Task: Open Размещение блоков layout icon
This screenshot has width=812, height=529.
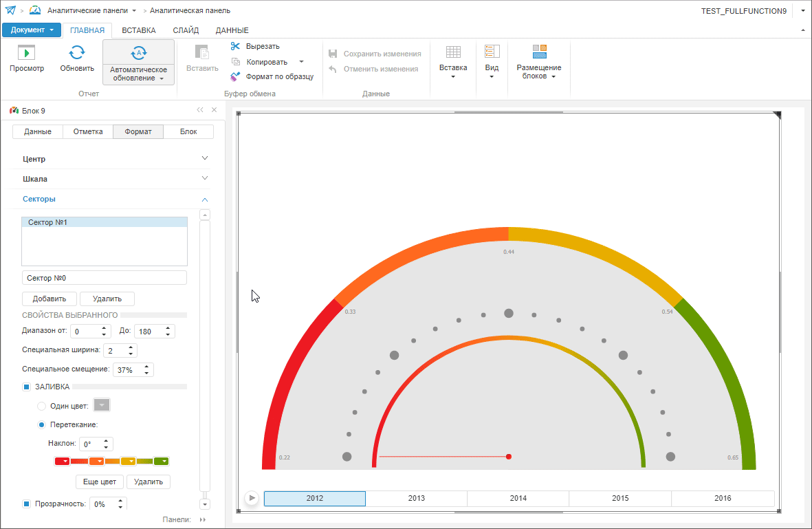Action: pos(539,52)
